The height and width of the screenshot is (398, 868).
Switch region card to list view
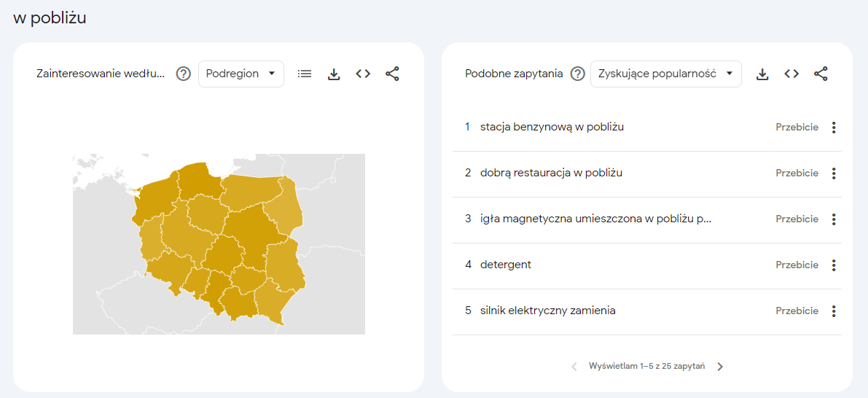coord(305,74)
